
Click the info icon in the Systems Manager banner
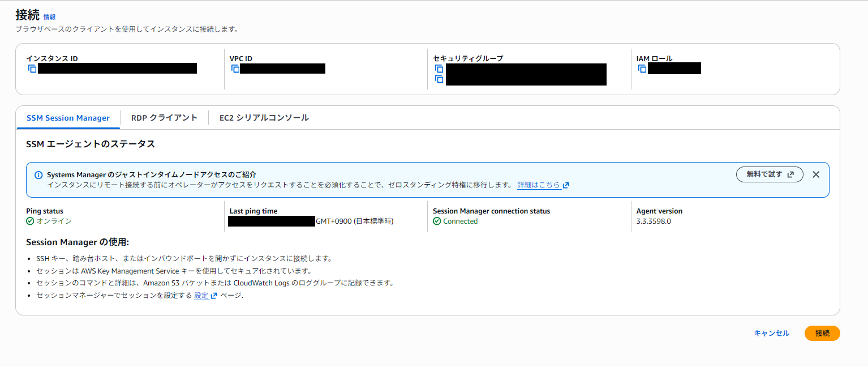point(38,175)
